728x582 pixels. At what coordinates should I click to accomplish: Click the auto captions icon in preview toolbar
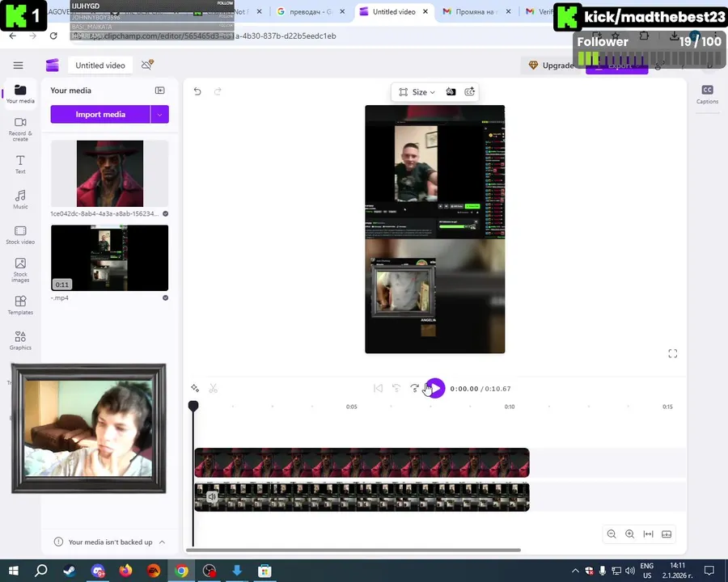pos(469,92)
